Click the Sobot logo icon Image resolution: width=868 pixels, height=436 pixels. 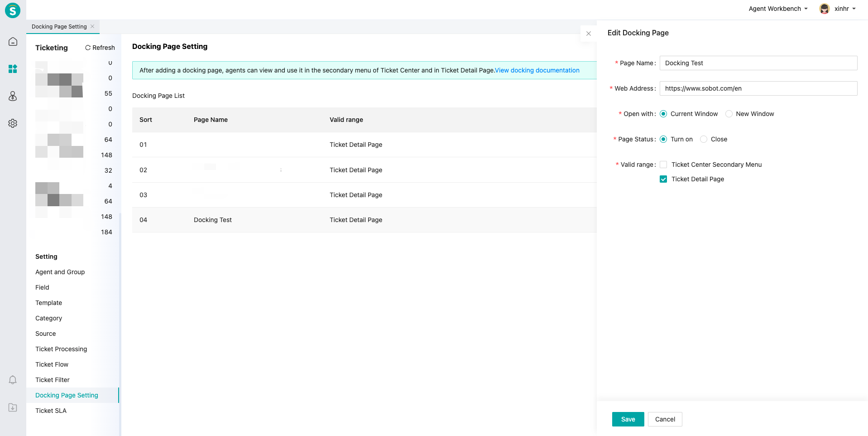pyautogui.click(x=13, y=10)
